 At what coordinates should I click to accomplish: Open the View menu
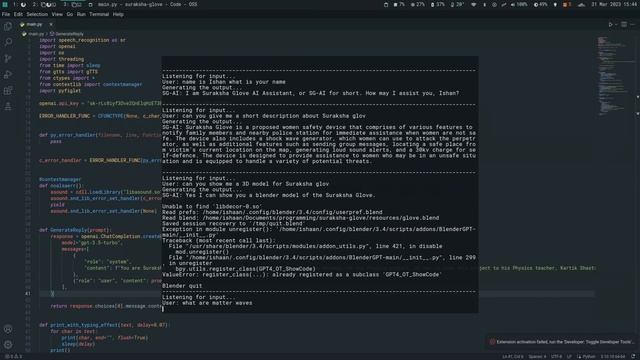[x=57, y=14]
